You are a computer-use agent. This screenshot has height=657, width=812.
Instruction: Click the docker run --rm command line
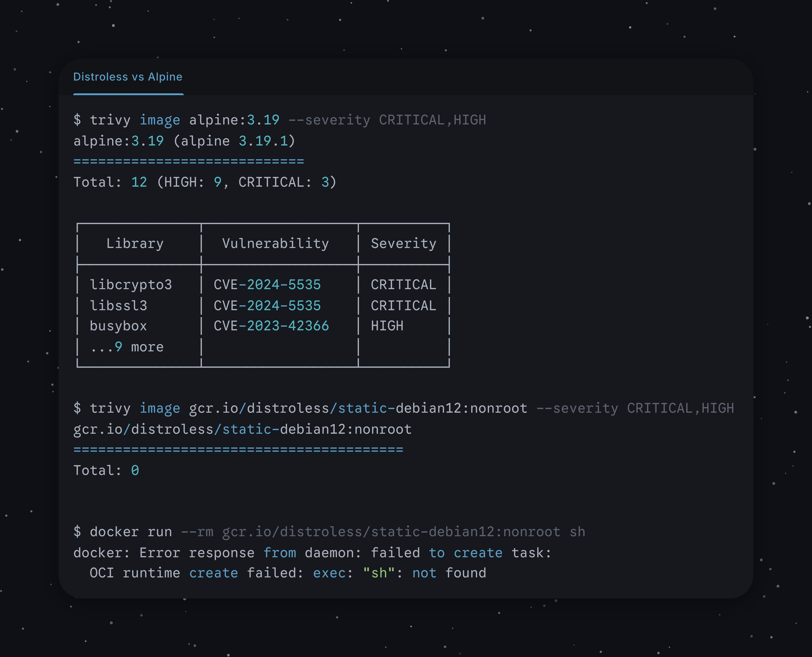tap(329, 532)
